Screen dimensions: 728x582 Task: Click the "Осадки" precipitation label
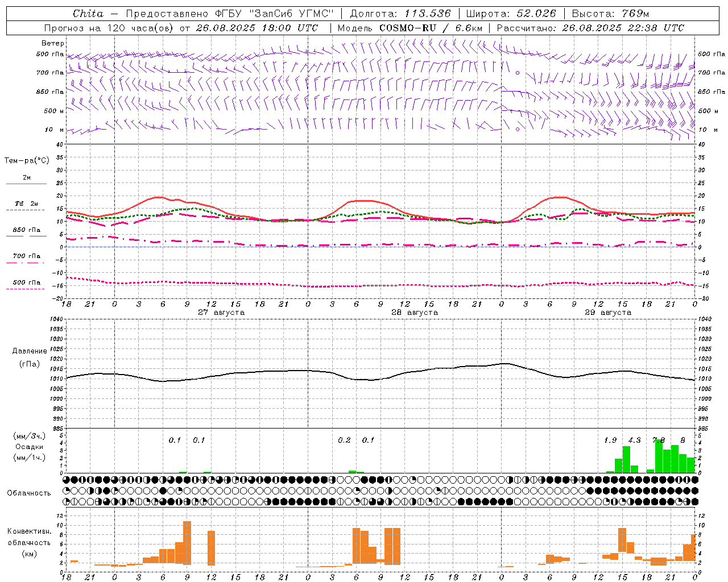[x=30, y=447]
